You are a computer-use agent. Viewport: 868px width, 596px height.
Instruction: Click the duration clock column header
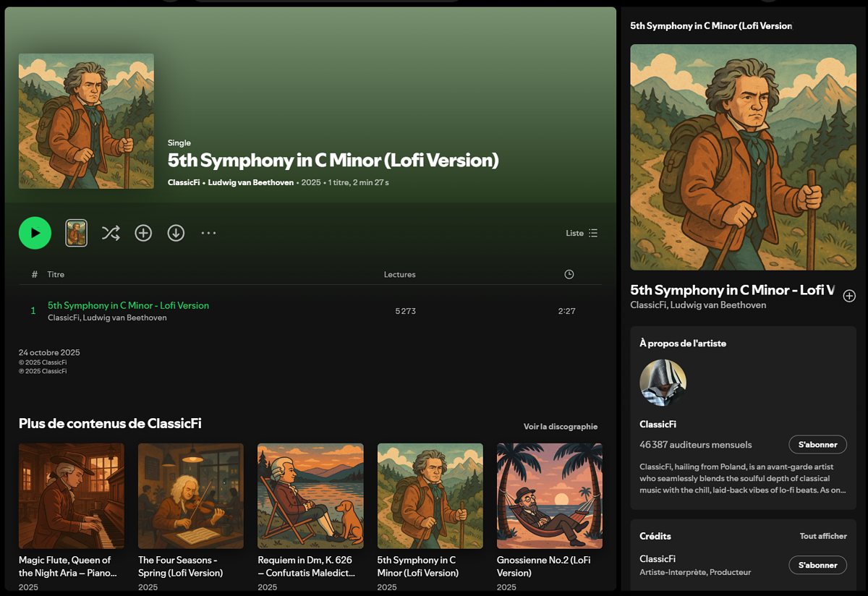click(569, 274)
